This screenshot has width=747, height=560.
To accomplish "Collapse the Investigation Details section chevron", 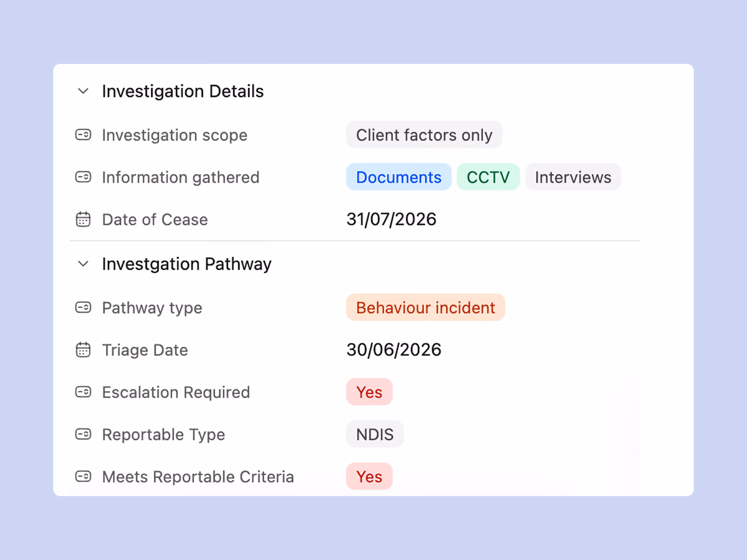I will (x=83, y=91).
